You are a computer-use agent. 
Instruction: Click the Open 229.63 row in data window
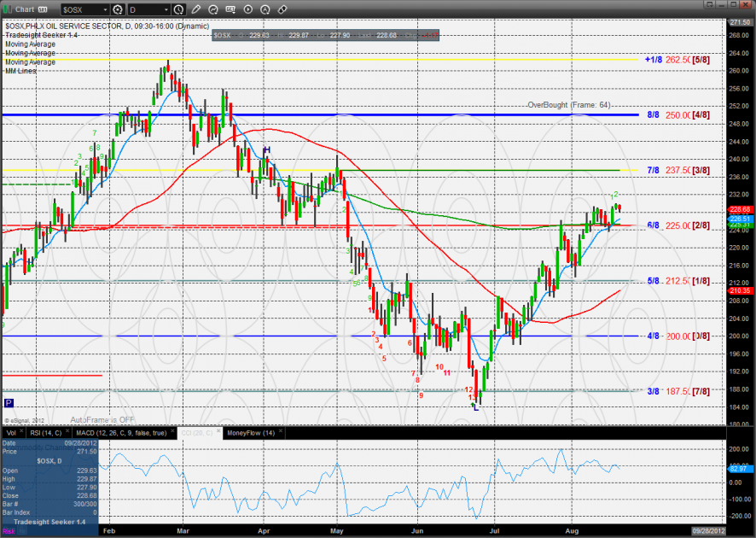click(49, 471)
